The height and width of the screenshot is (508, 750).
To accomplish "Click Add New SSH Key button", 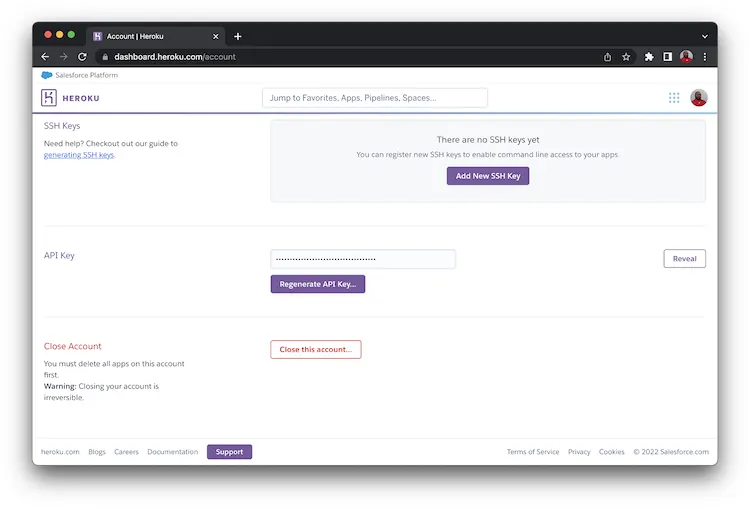I will (488, 176).
